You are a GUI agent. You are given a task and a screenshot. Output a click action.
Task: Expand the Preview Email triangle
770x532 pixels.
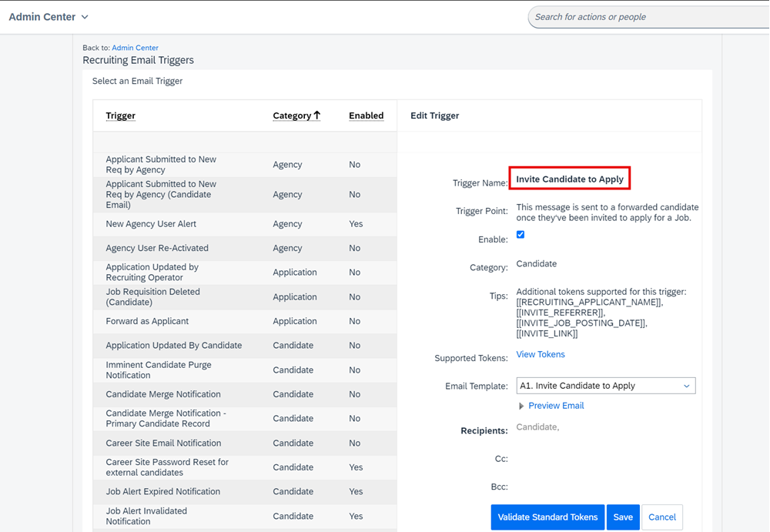pyautogui.click(x=521, y=407)
